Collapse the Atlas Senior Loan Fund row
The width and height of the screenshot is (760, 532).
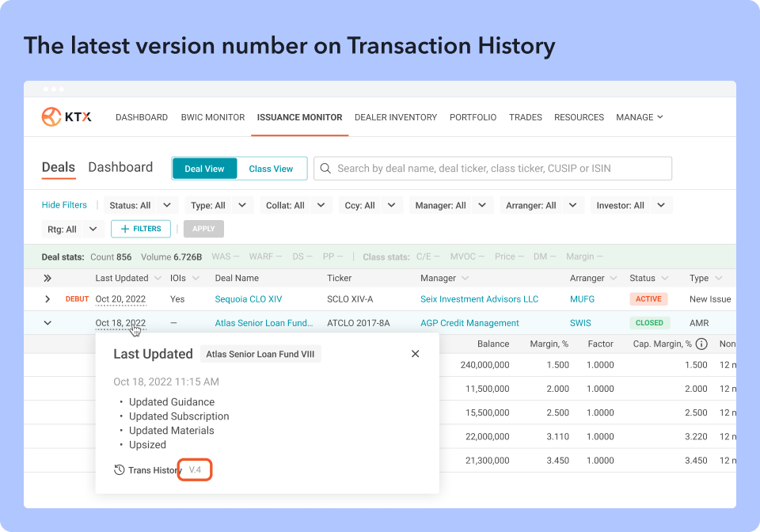[x=47, y=323]
